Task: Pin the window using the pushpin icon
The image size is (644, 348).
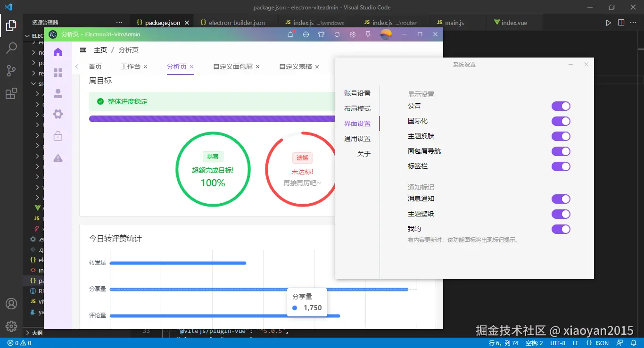Action: tap(368, 34)
